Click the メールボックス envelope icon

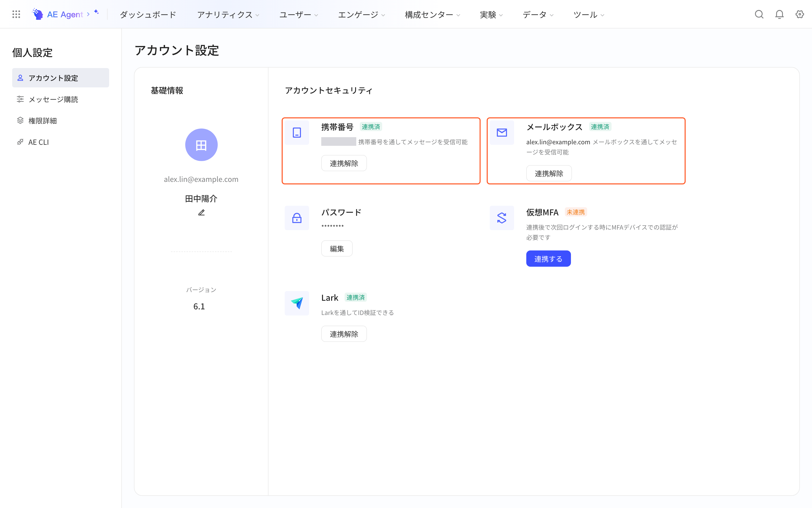pos(502,132)
